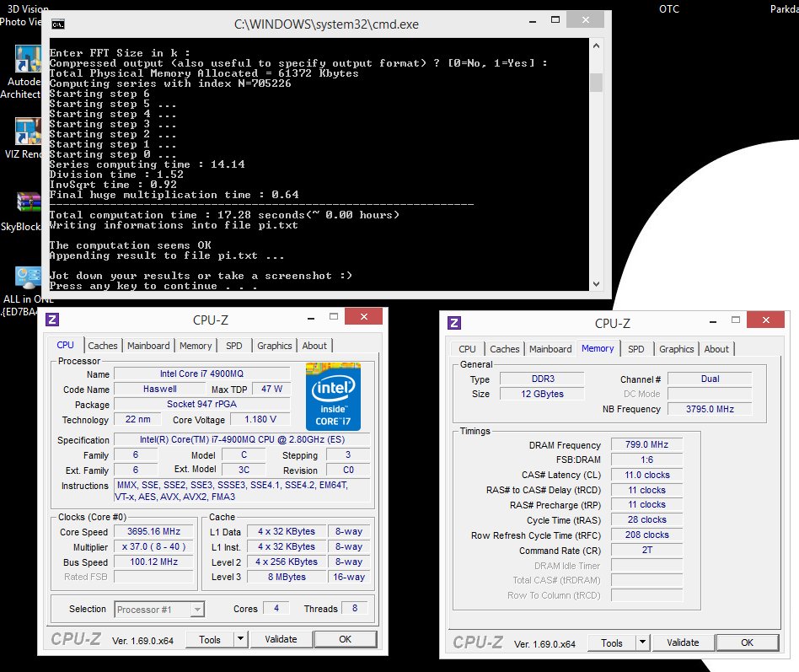Click Total computation time line in cmd
This screenshot has height=672, width=799.
tap(224, 215)
